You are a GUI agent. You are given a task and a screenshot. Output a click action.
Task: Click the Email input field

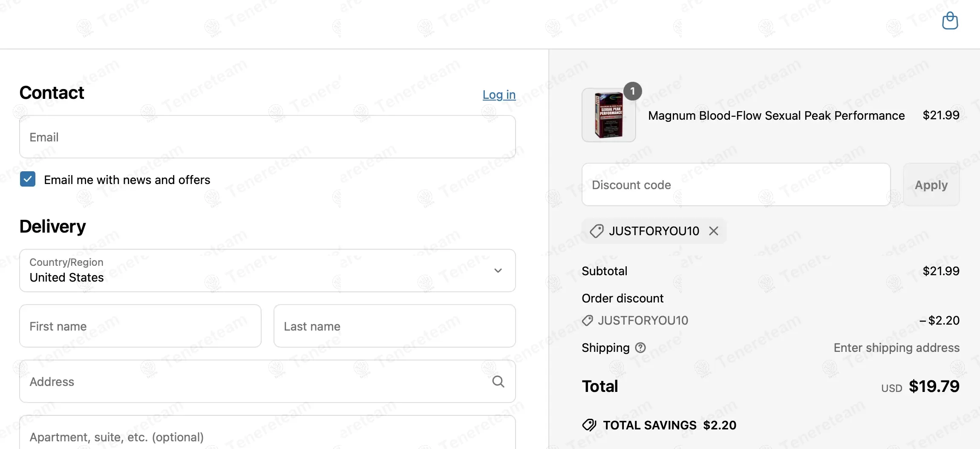pyautogui.click(x=267, y=137)
